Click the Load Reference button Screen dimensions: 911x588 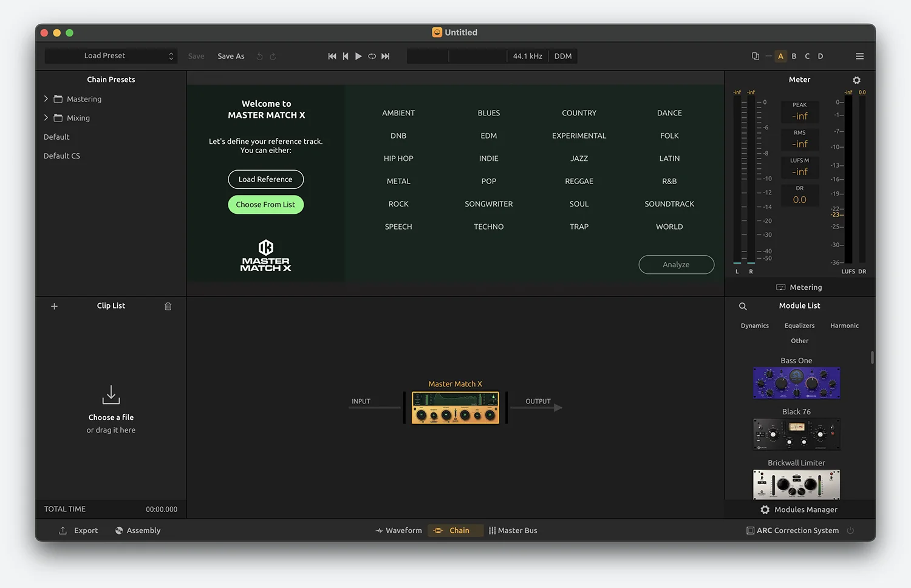[265, 179]
